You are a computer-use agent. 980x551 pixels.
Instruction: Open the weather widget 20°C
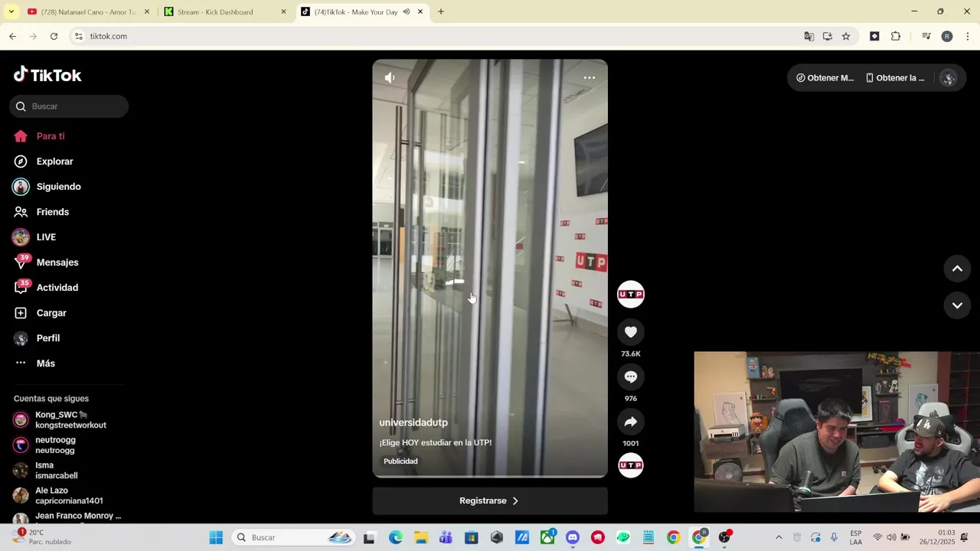pos(42,537)
